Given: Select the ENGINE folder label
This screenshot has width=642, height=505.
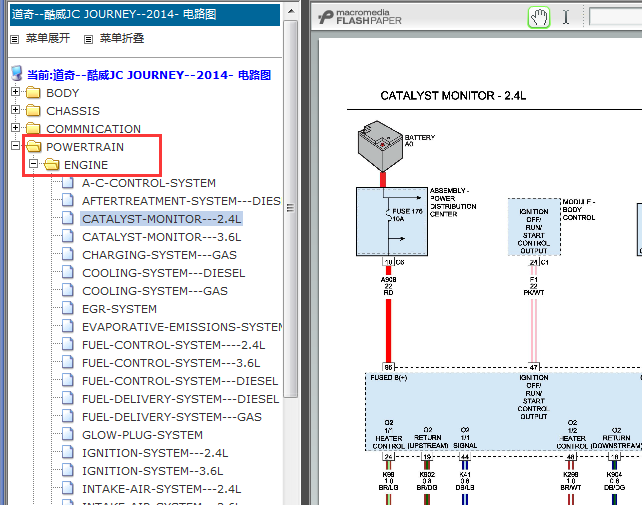Looking at the screenshot, I should [x=86, y=165].
